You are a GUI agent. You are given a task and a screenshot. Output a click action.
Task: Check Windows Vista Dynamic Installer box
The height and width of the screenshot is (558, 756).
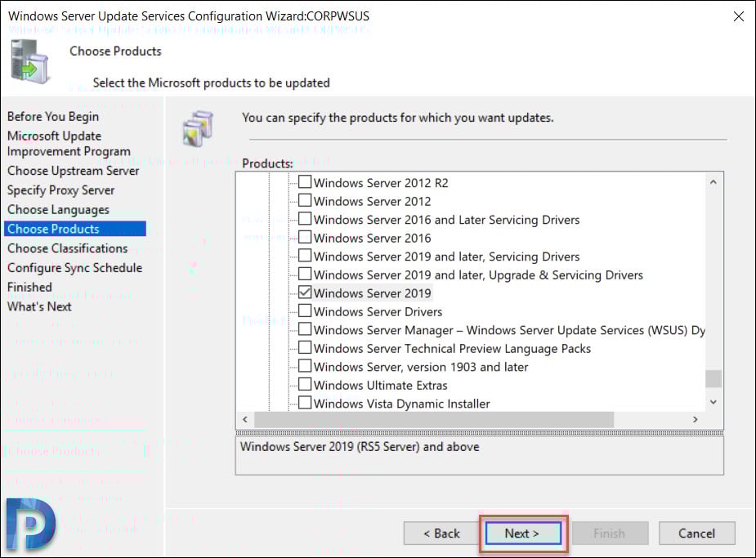(304, 402)
